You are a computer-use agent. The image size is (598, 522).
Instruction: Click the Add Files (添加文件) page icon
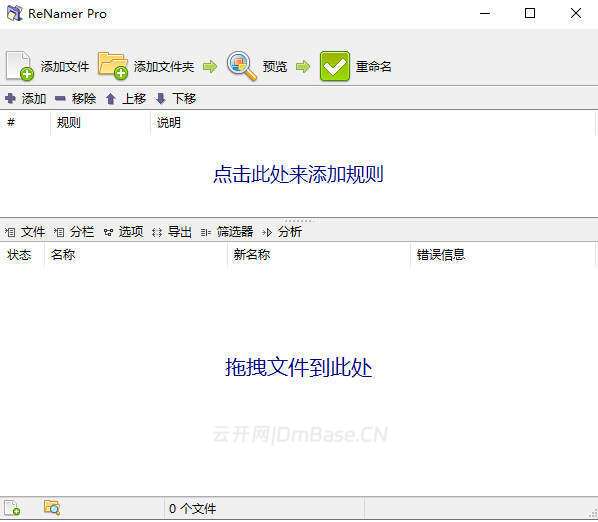click(19, 66)
